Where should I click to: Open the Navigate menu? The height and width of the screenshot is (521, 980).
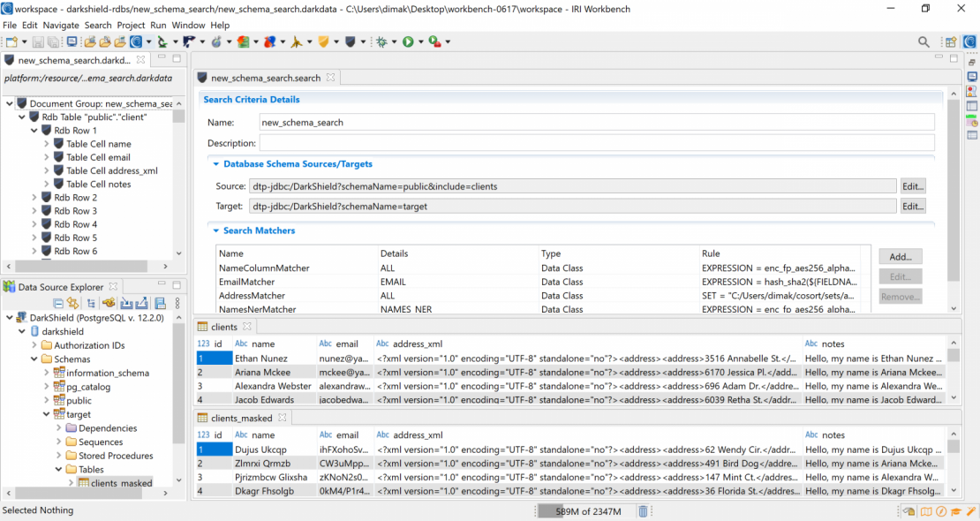(x=61, y=26)
